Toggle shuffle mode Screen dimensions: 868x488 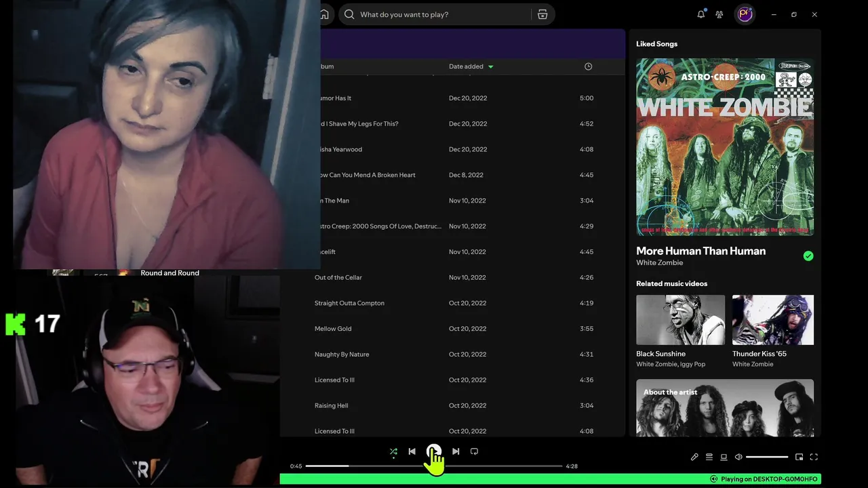pyautogui.click(x=393, y=451)
